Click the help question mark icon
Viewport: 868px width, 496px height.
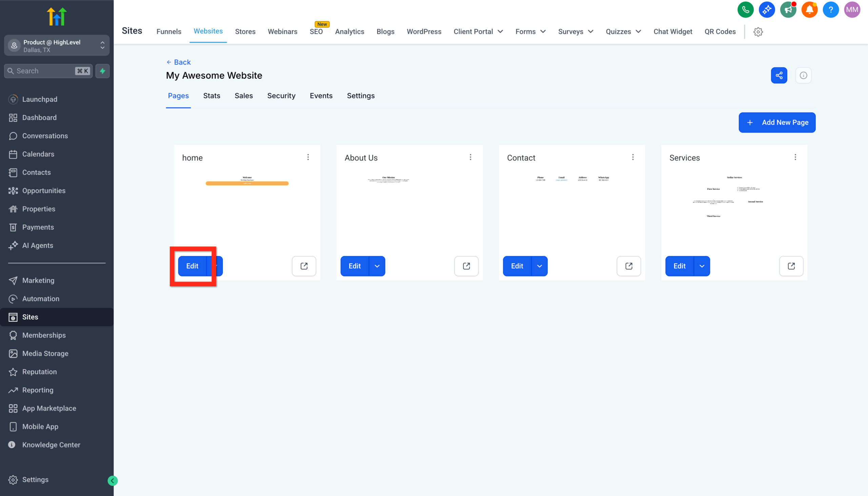coord(830,9)
